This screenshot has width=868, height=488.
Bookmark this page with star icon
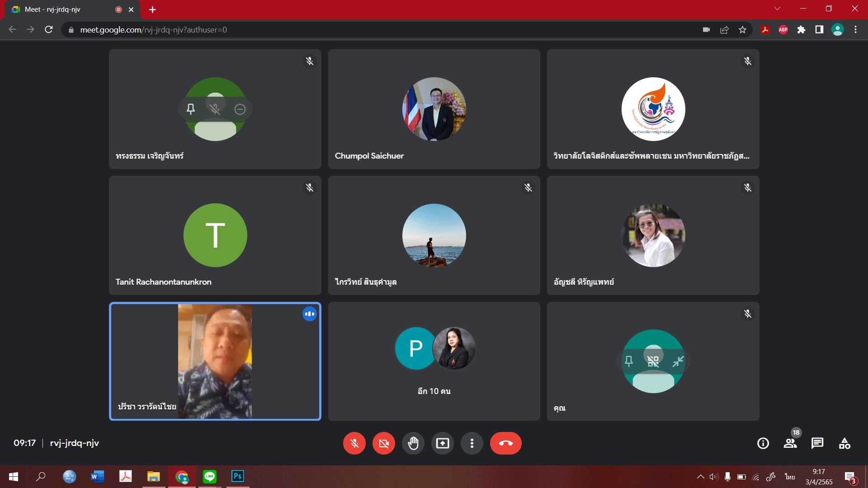(x=742, y=30)
